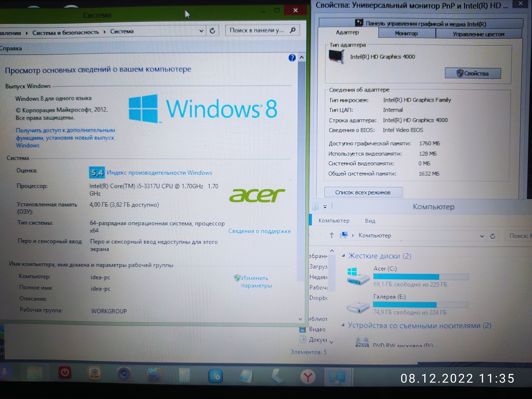Viewport: 532px width, 399px height.
Task: Click the Галерея (E:) capacity bar
Action: tap(420, 305)
